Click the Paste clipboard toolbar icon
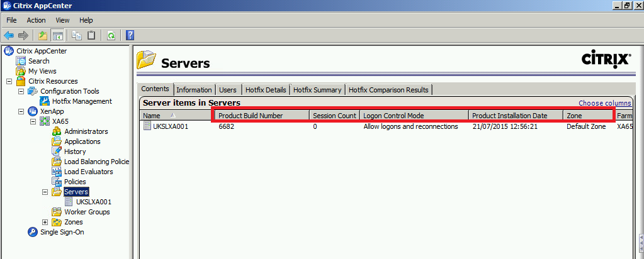 [91, 35]
